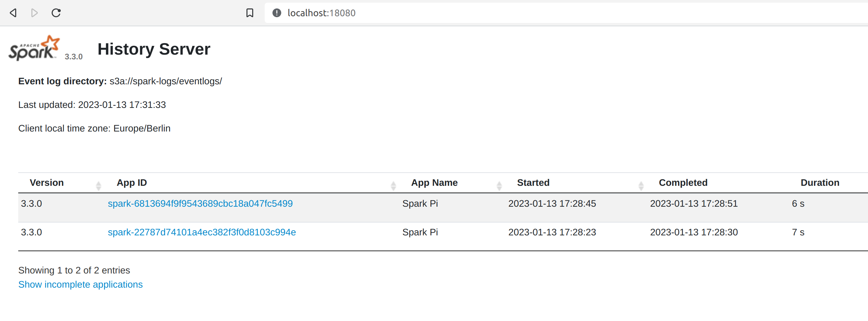The width and height of the screenshot is (868, 321).
Task: Navigate back in the browser
Action: [13, 13]
